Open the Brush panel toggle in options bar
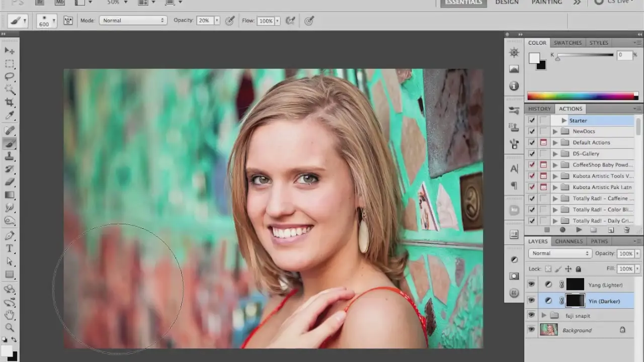 68,21
